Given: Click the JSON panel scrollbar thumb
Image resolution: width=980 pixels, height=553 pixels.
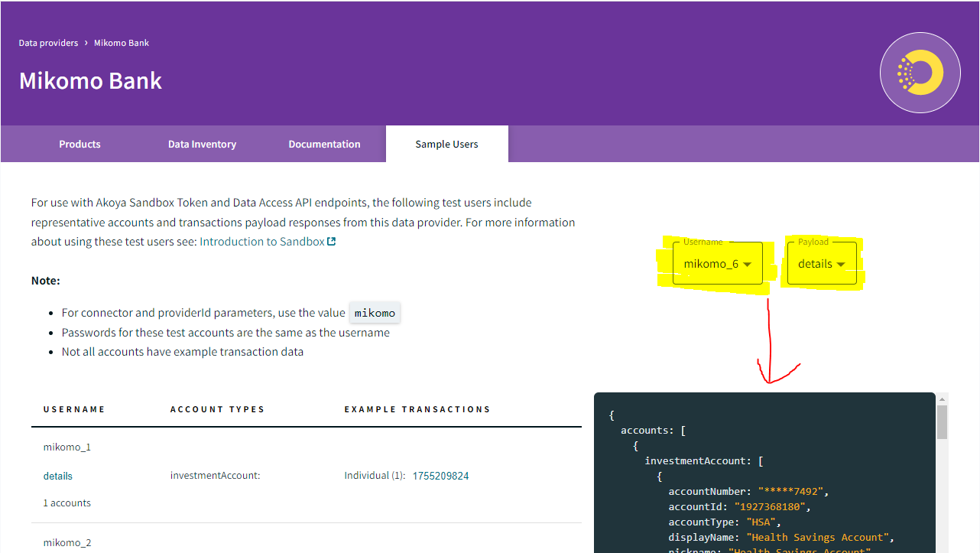Looking at the screenshot, I should (943, 422).
